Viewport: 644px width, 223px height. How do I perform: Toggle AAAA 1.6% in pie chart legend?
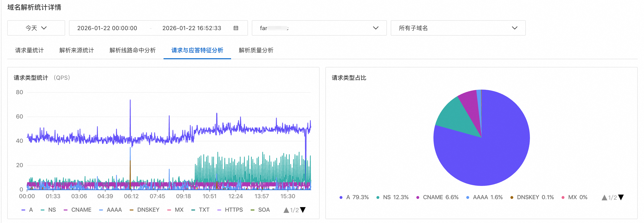[x=485, y=197]
